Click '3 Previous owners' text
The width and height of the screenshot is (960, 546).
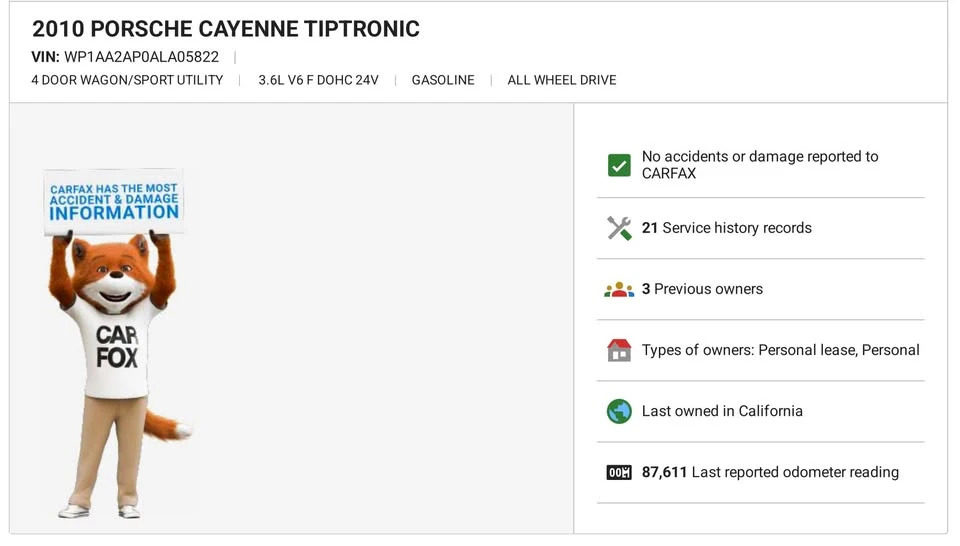pyautogui.click(x=702, y=289)
